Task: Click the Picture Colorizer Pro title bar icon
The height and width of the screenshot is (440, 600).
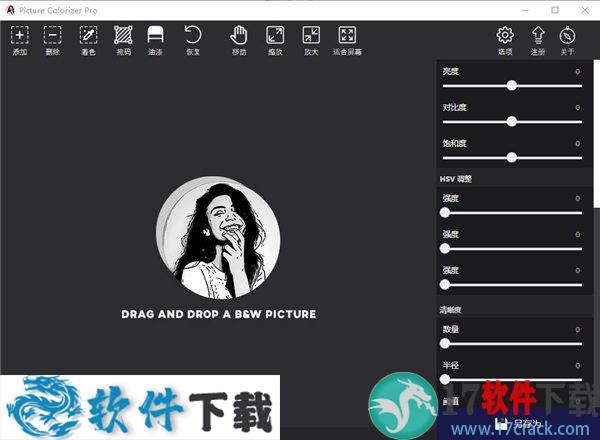Action: pos(10,10)
